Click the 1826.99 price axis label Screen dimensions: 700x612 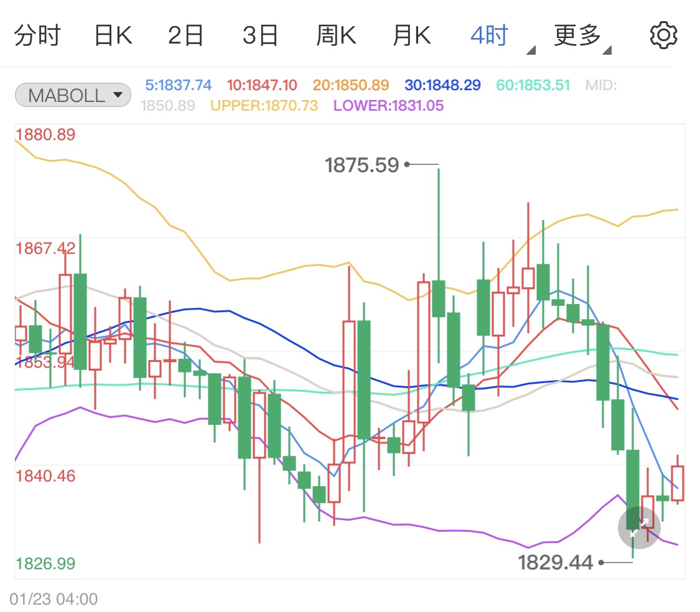point(45,563)
